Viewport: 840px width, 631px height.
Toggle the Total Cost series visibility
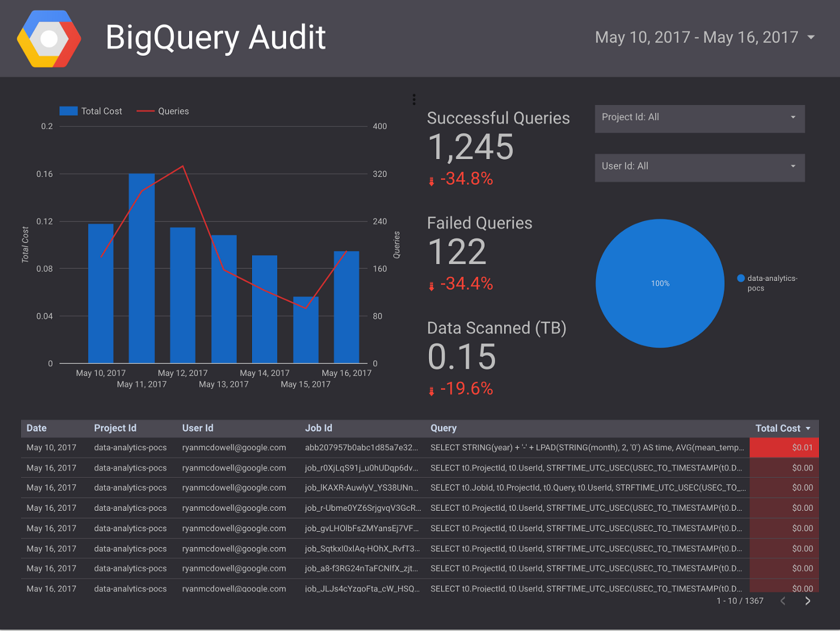91,111
